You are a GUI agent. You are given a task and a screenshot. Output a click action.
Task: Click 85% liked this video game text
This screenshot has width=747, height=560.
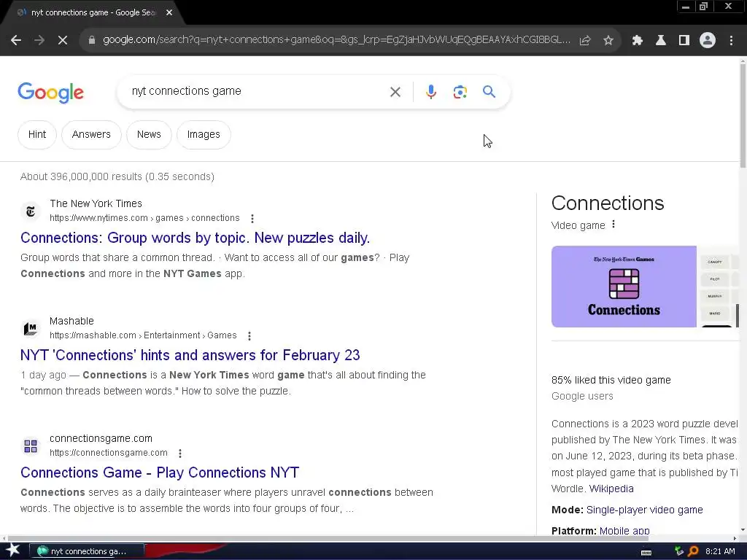tap(611, 380)
